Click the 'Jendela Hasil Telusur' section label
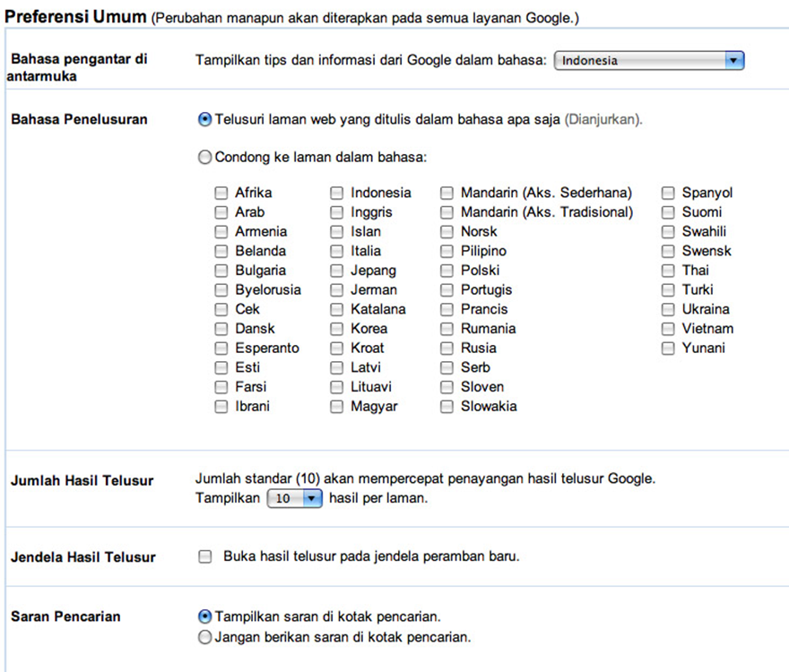 (83, 557)
